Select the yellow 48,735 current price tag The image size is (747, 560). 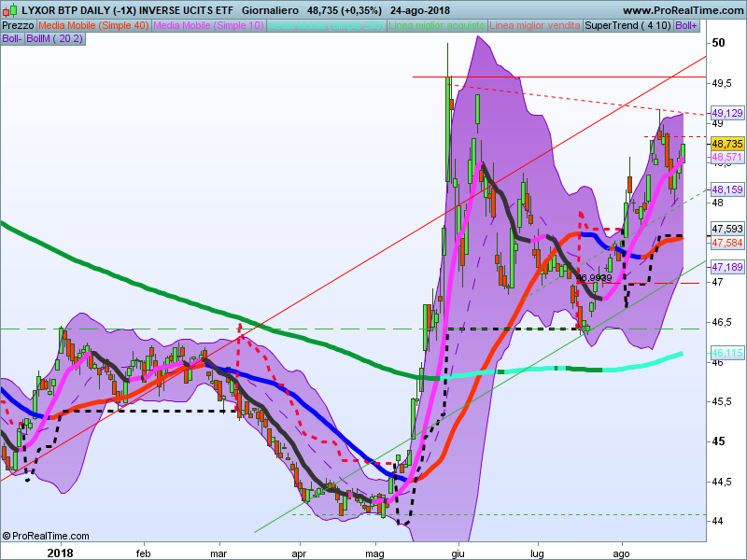tap(727, 144)
